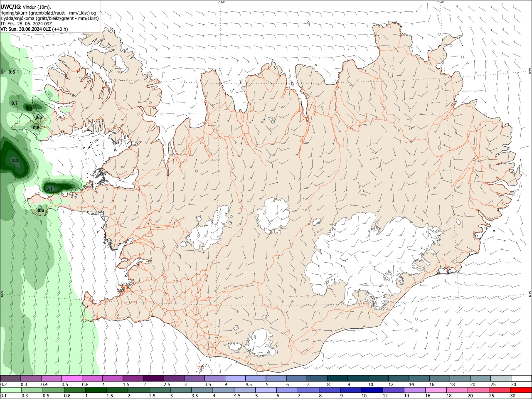
Task: Click the 'UWC/IG: Vindur (10m)' title line
Action: tap(26, 7)
